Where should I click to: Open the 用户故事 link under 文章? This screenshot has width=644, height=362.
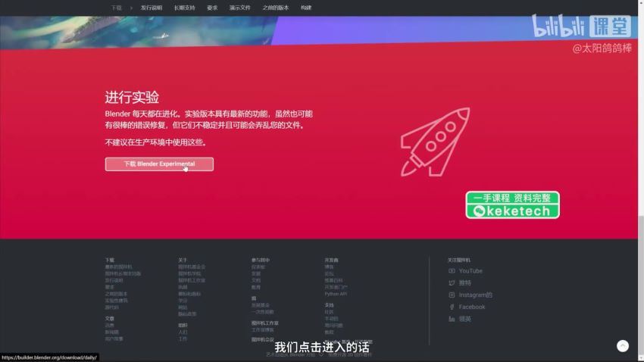pyautogui.click(x=114, y=339)
